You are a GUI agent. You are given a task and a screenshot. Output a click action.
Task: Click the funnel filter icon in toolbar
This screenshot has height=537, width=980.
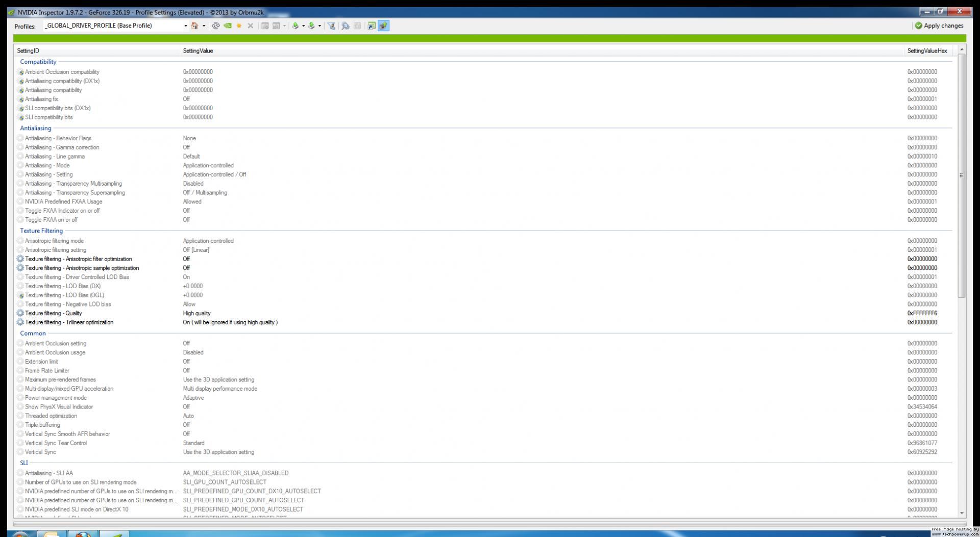click(331, 25)
